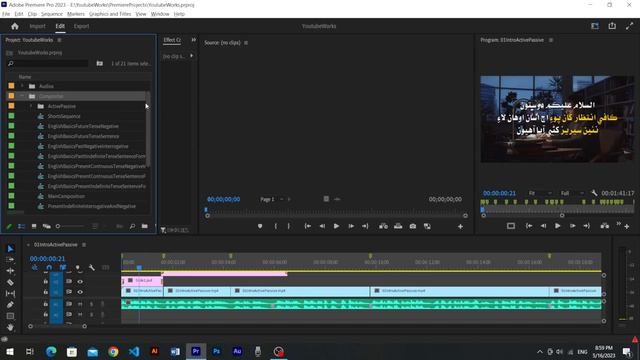The height and width of the screenshot is (360, 640).
Task: Toggle lock on upper video track
Action: pyautogui.click(x=46, y=281)
